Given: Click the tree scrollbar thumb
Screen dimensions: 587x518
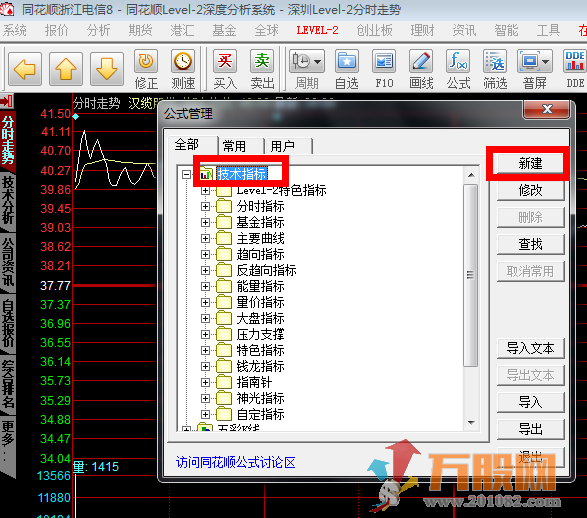Looking at the screenshot, I should tap(471, 275).
